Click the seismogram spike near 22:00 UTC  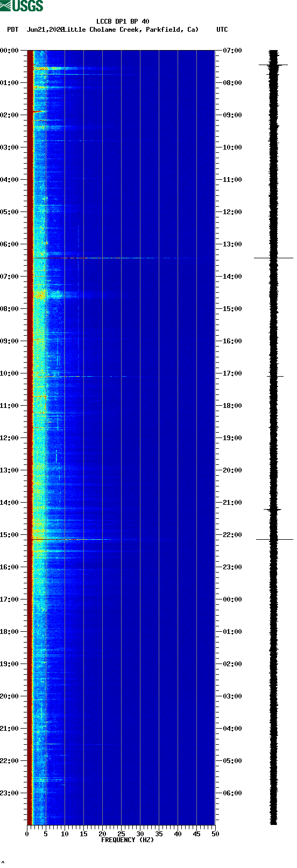coord(274,539)
